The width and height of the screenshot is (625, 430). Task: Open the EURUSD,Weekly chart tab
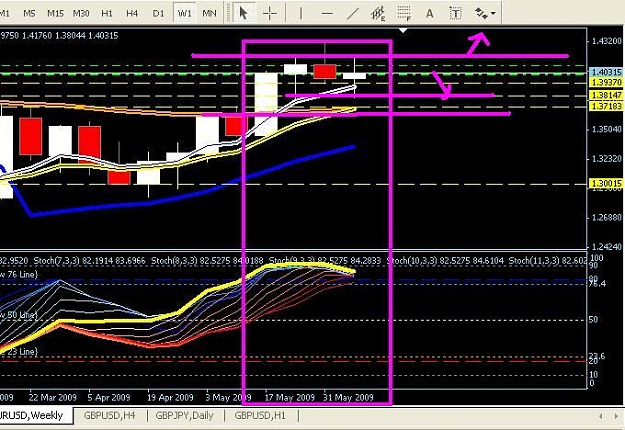pos(31,416)
